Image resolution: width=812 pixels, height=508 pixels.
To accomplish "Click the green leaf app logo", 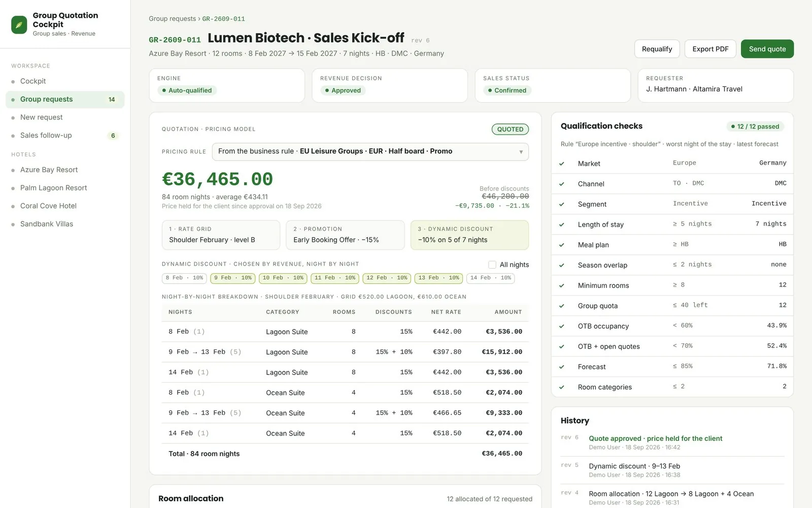I will coord(19,24).
